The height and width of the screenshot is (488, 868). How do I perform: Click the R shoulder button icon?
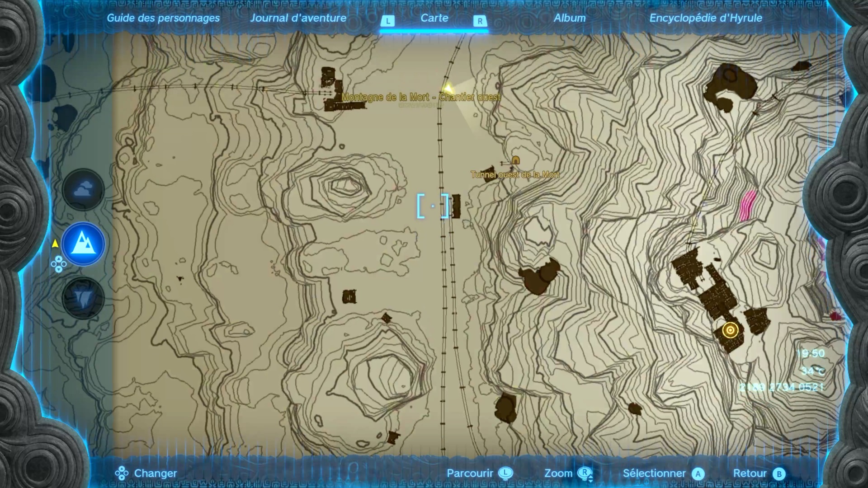pyautogui.click(x=480, y=21)
